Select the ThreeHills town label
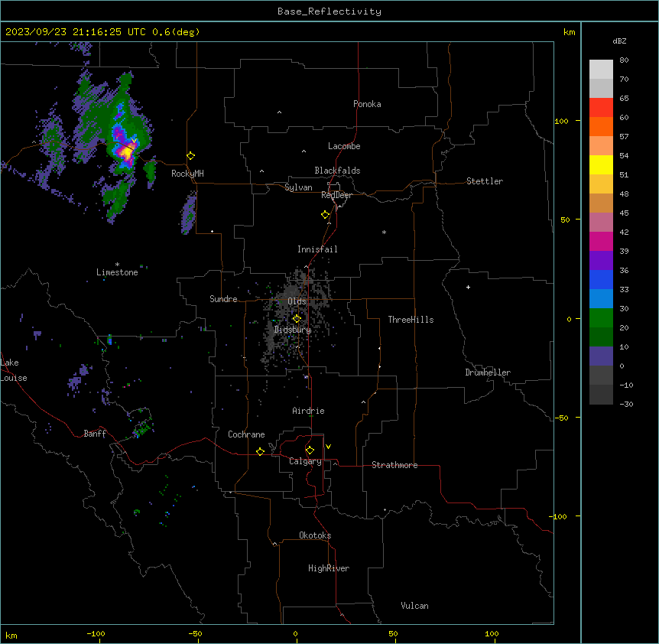 [411, 320]
